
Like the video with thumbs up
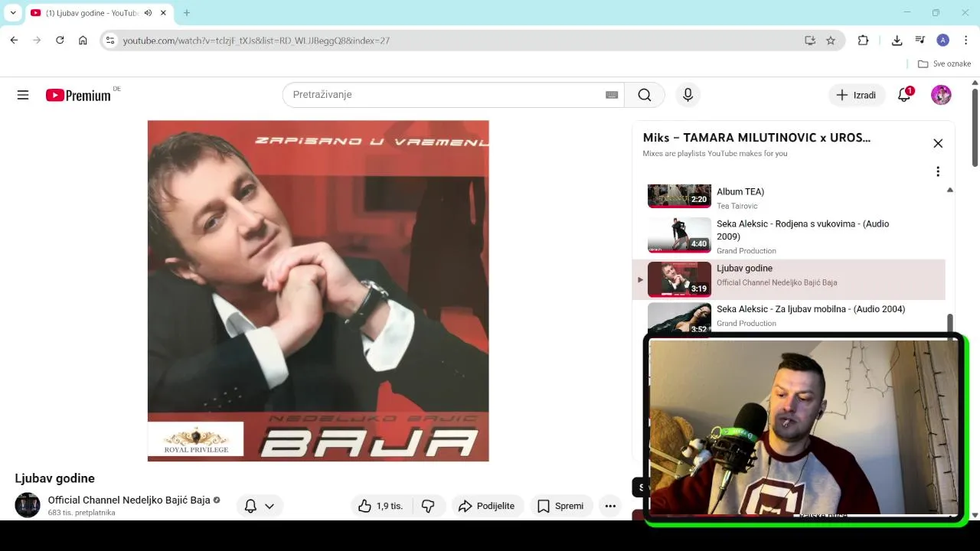pos(381,506)
